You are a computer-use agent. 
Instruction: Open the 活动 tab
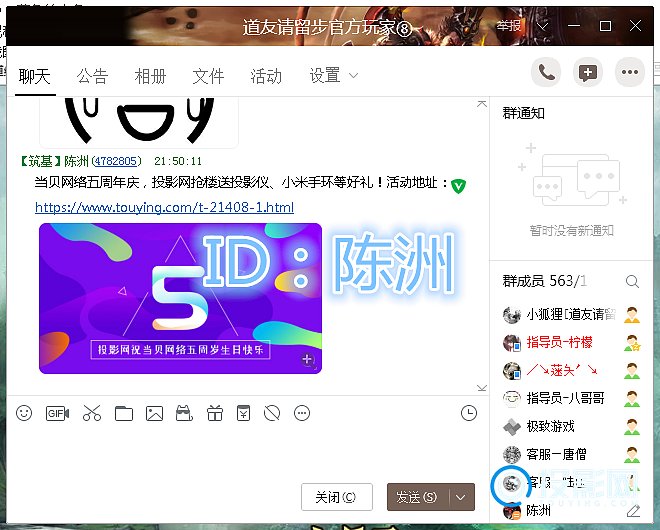266,77
